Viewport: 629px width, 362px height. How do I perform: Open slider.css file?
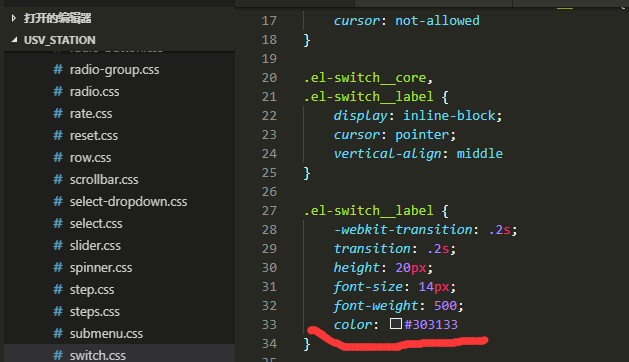[95, 246]
